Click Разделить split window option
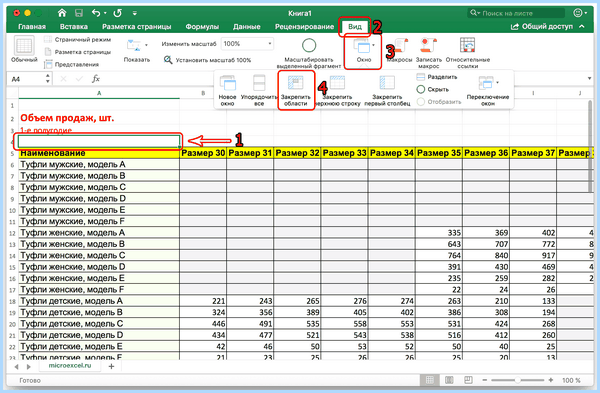The height and width of the screenshot is (393, 600). pos(437,77)
